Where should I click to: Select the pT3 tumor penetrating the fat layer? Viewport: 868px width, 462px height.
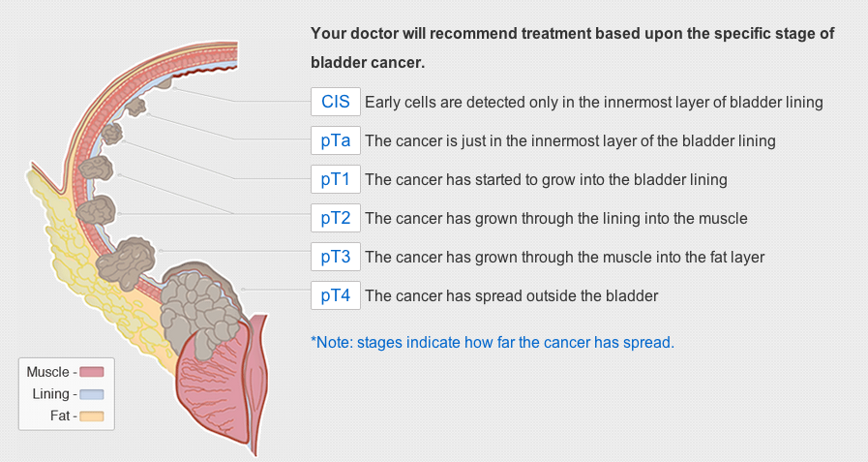(126, 263)
